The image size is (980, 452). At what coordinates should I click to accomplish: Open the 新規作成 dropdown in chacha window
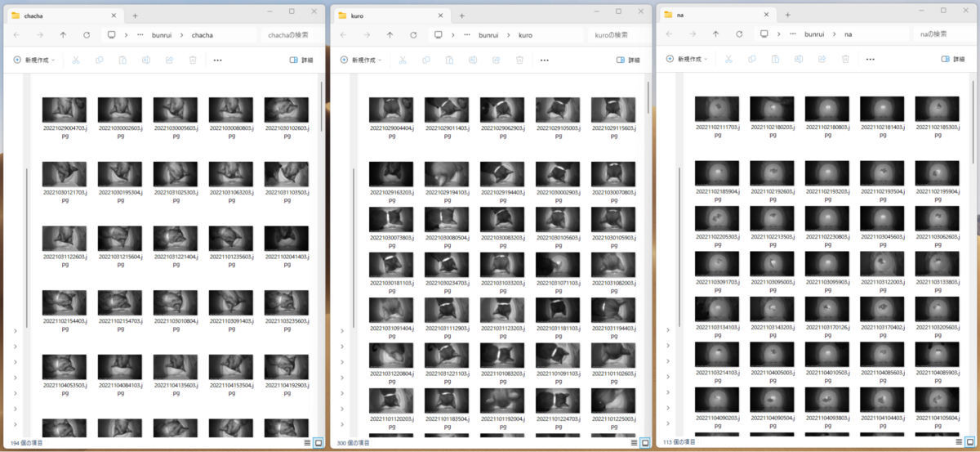tap(34, 60)
